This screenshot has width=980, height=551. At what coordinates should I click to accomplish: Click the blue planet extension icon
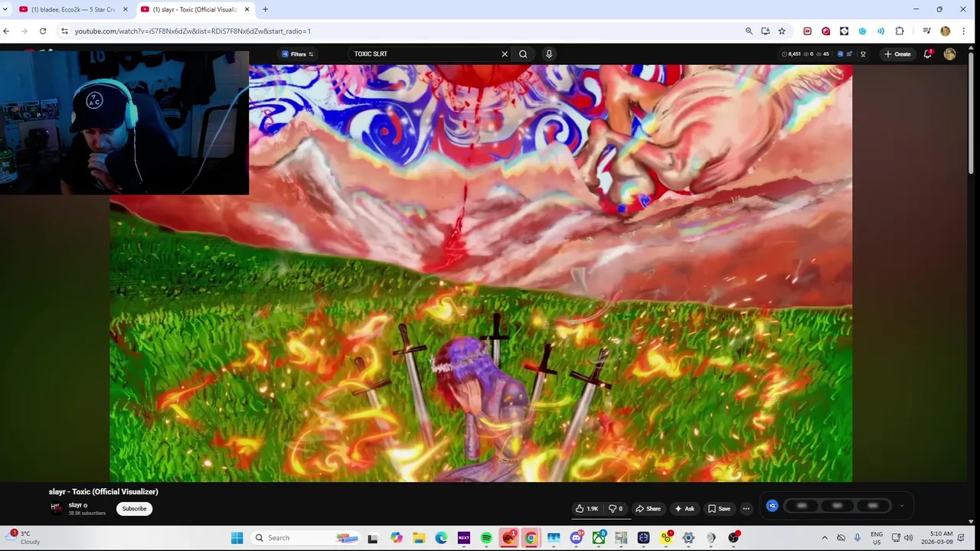(x=862, y=31)
